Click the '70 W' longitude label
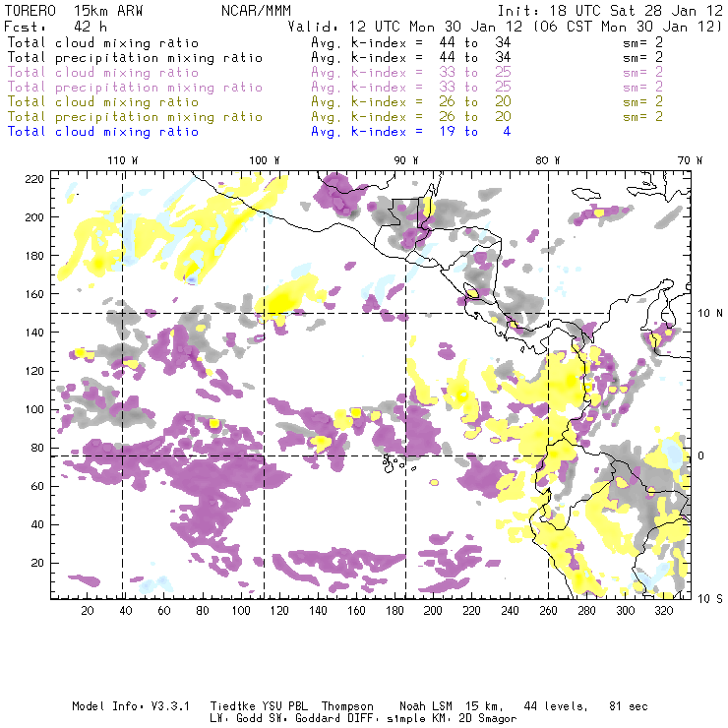728x728 pixels. pyautogui.click(x=690, y=160)
